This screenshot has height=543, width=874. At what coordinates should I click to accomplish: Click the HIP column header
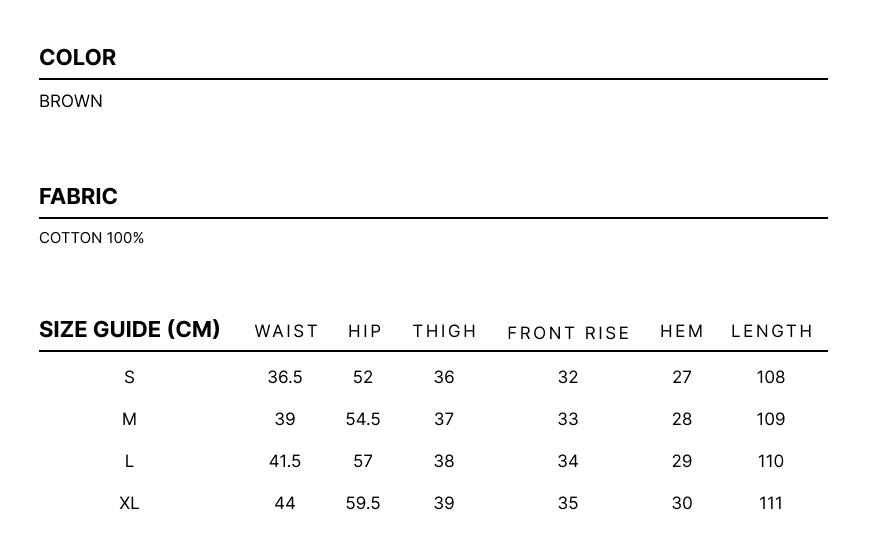(365, 331)
